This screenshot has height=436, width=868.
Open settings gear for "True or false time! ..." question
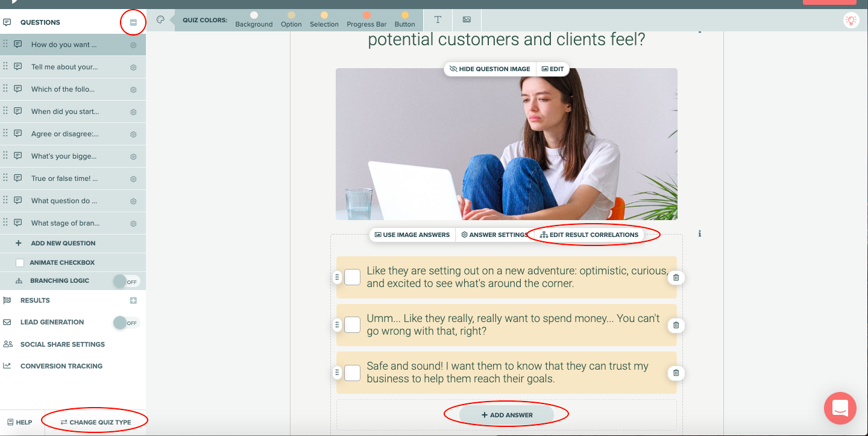point(133,179)
